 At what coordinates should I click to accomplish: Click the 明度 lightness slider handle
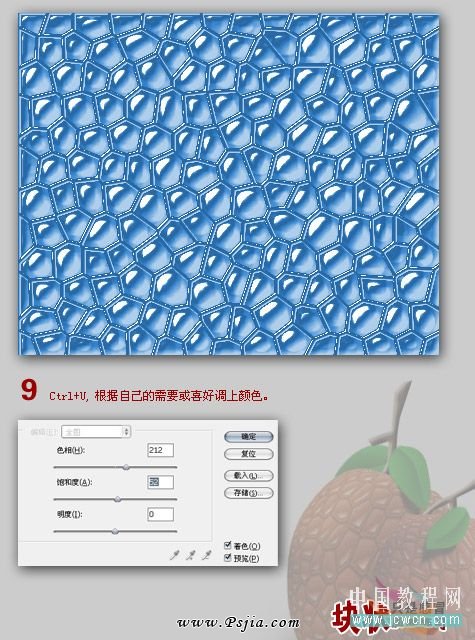(115, 531)
